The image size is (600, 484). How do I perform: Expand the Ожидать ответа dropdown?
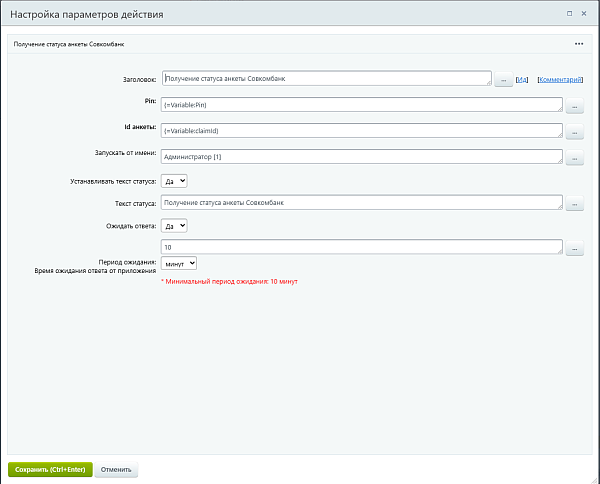click(174, 226)
